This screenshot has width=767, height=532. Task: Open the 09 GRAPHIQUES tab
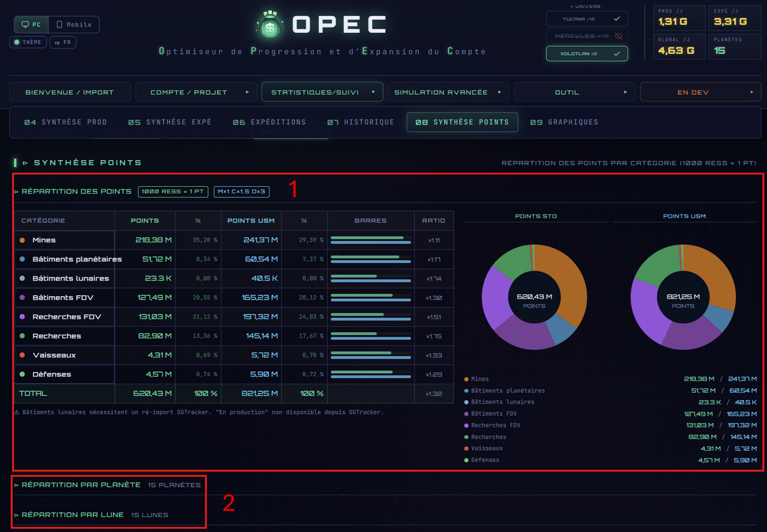pyautogui.click(x=564, y=122)
